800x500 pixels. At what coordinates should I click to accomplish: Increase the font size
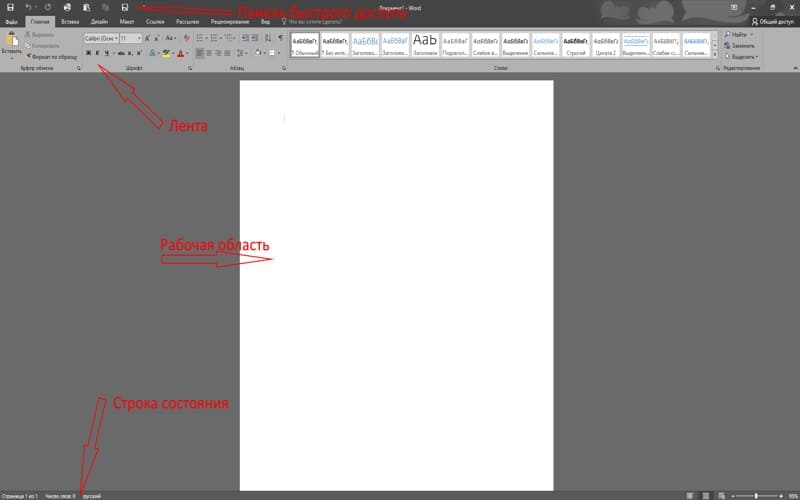tap(147, 38)
